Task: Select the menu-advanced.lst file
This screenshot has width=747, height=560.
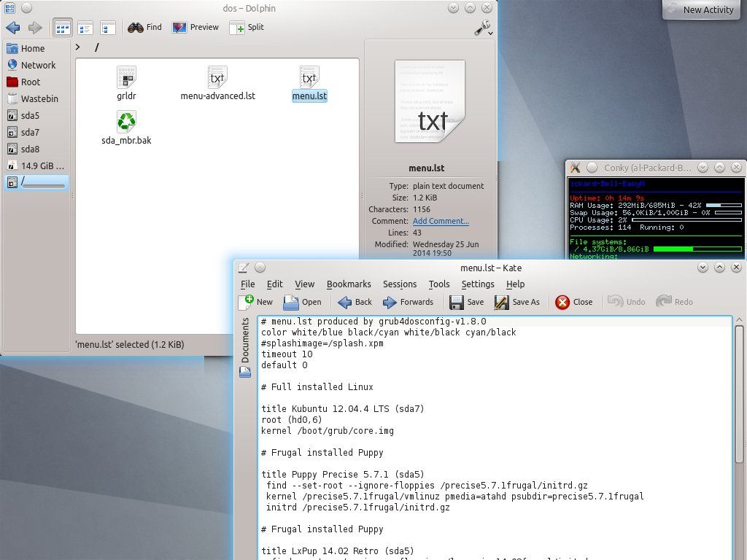Action: coord(217,84)
